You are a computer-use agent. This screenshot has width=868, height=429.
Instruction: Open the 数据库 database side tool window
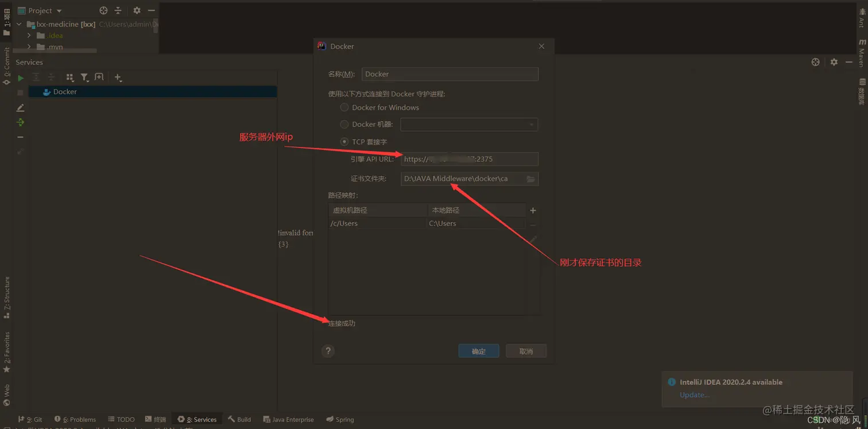[861, 92]
